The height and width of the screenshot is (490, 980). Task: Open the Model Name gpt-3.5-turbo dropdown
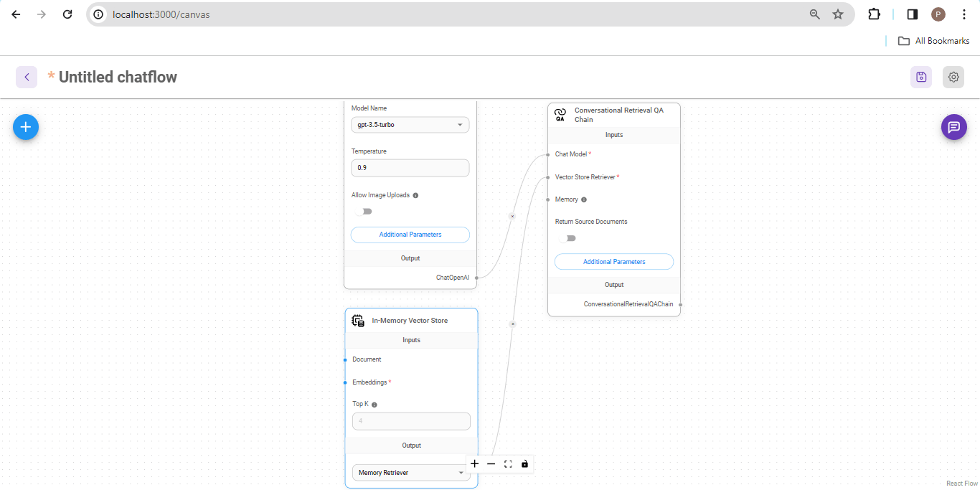[410, 125]
